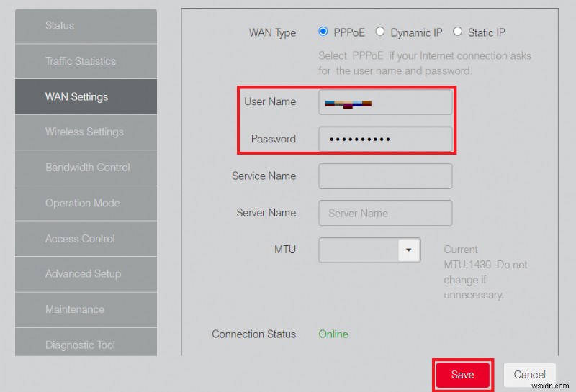Select the Static IP radio option
The height and width of the screenshot is (392, 576).
[458, 32]
